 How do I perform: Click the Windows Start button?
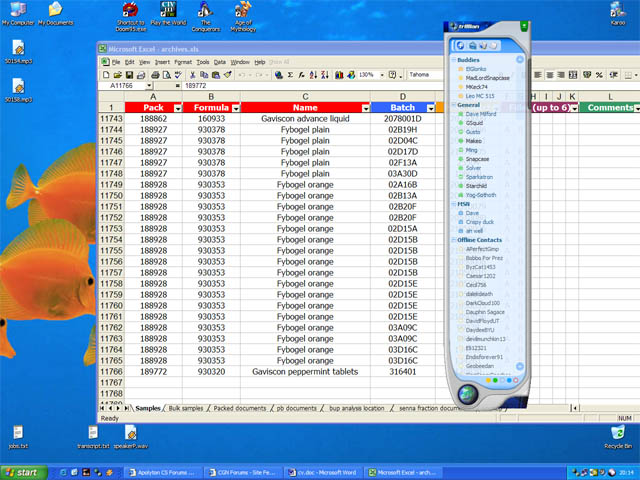tap(22, 472)
